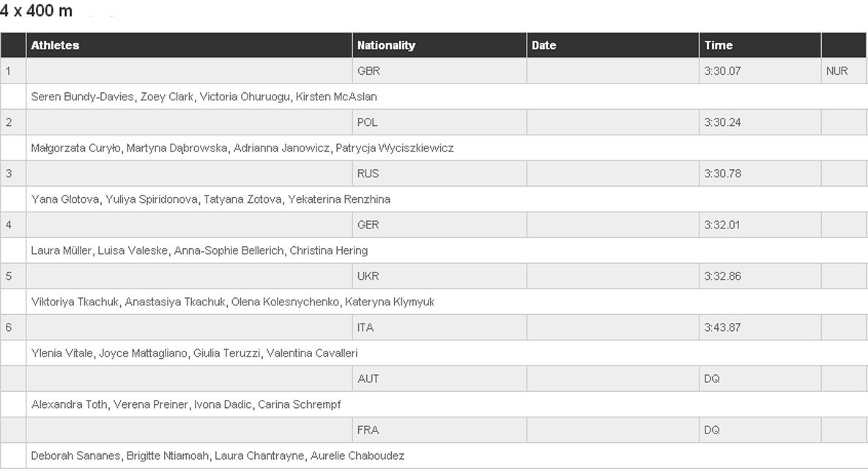
Task: Select the Seren Bundy-Davies relay team row
Action: pos(447,97)
